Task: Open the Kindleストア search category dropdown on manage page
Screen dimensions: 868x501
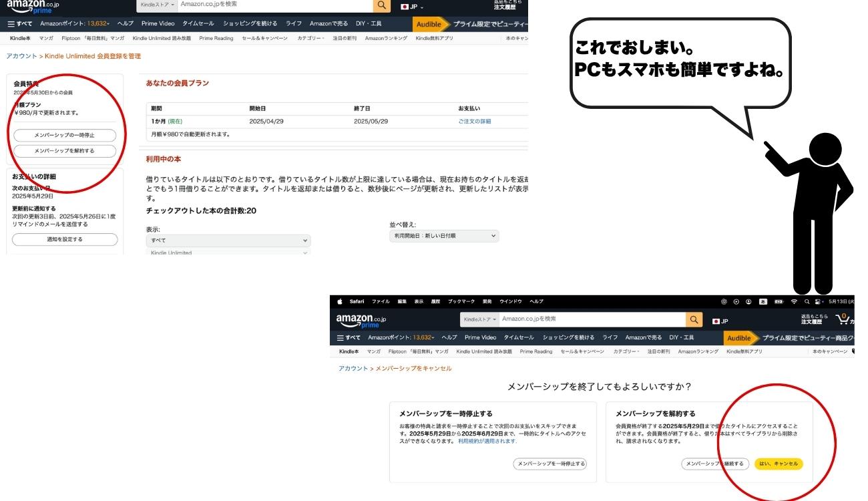Action: pos(157,4)
